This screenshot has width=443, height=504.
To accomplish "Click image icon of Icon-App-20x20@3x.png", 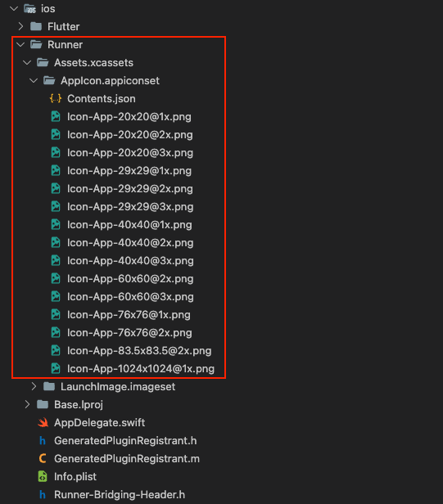I will pyautogui.click(x=56, y=152).
